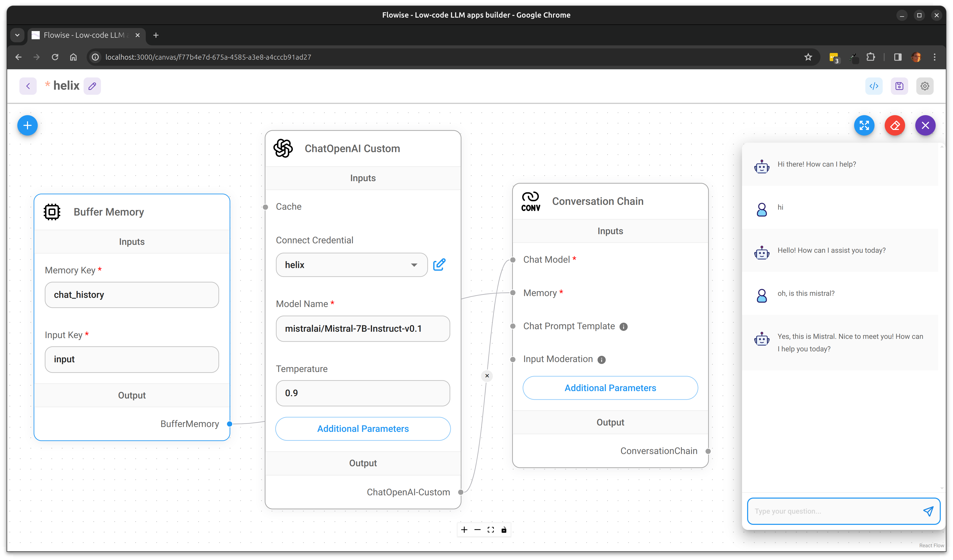Go back using the helix header arrow
Image resolution: width=953 pixels, height=560 pixels.
coord(28,86)
